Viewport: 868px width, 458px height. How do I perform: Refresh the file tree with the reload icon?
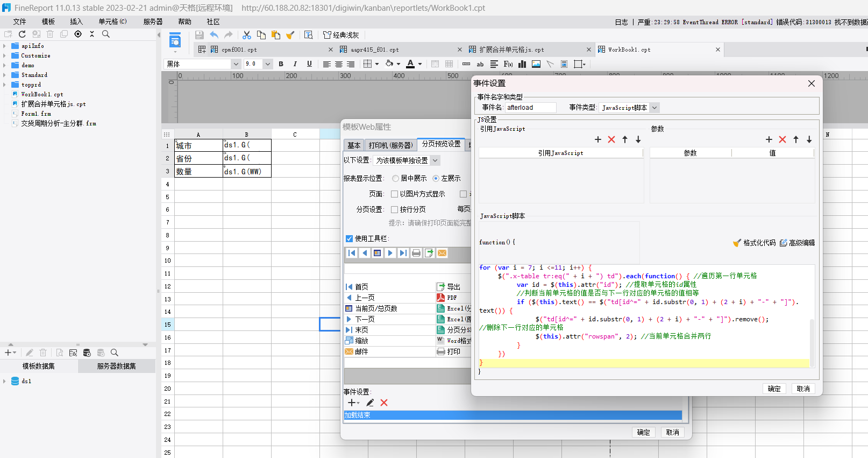[22, 34]
